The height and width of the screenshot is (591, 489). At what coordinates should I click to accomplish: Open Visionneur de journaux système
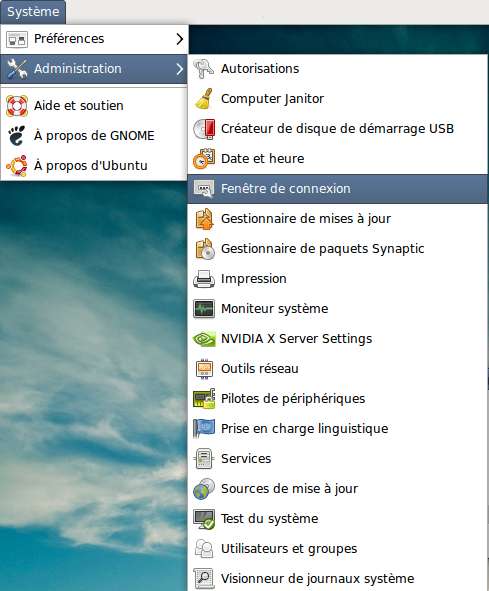[x=337, y=578]
